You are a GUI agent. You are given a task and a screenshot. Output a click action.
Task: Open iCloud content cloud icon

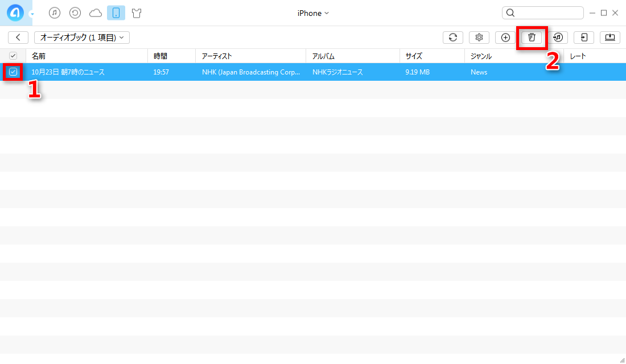[x=96, y=13]
